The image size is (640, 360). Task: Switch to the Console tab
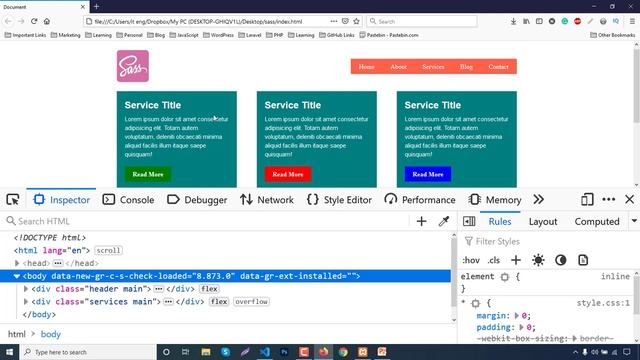pyautogui.click(x=128, y=200)
